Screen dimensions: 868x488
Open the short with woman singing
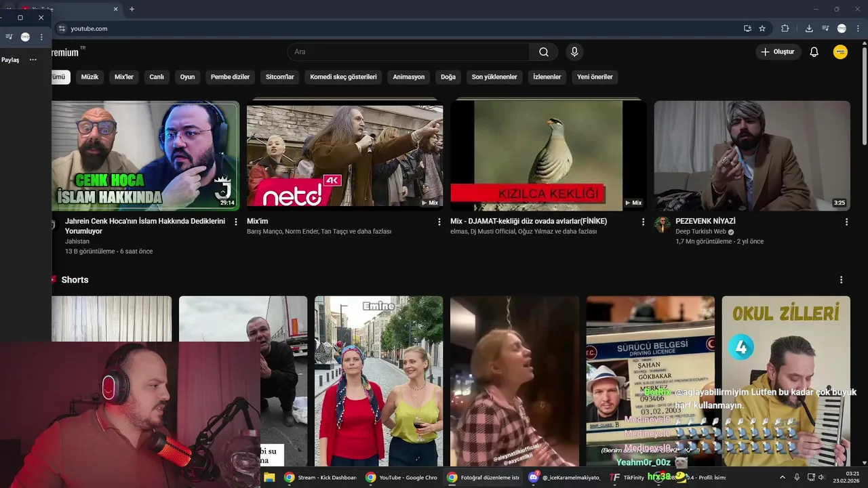point(515,381)
